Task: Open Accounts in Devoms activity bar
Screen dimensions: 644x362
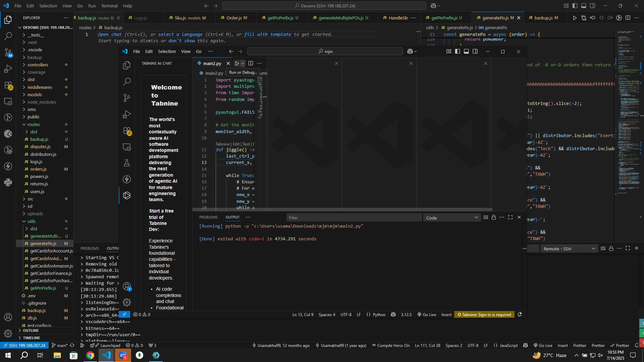Action: [8, 317]
